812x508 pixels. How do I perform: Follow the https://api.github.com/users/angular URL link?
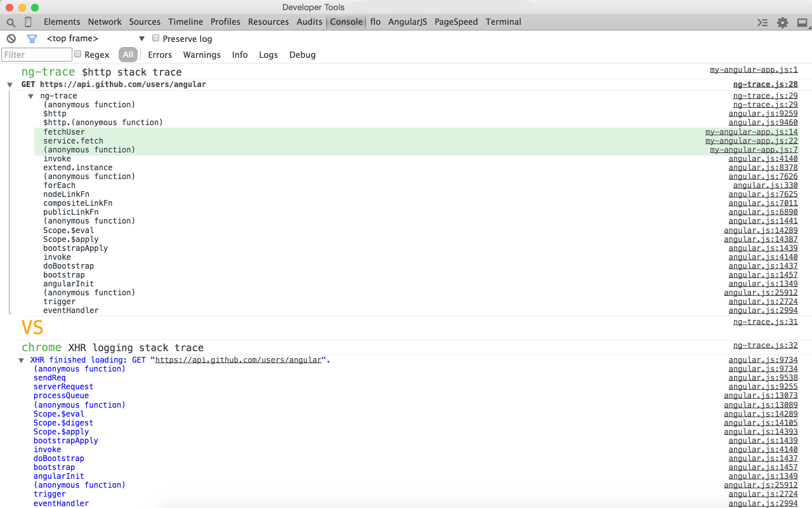point(239,360)
